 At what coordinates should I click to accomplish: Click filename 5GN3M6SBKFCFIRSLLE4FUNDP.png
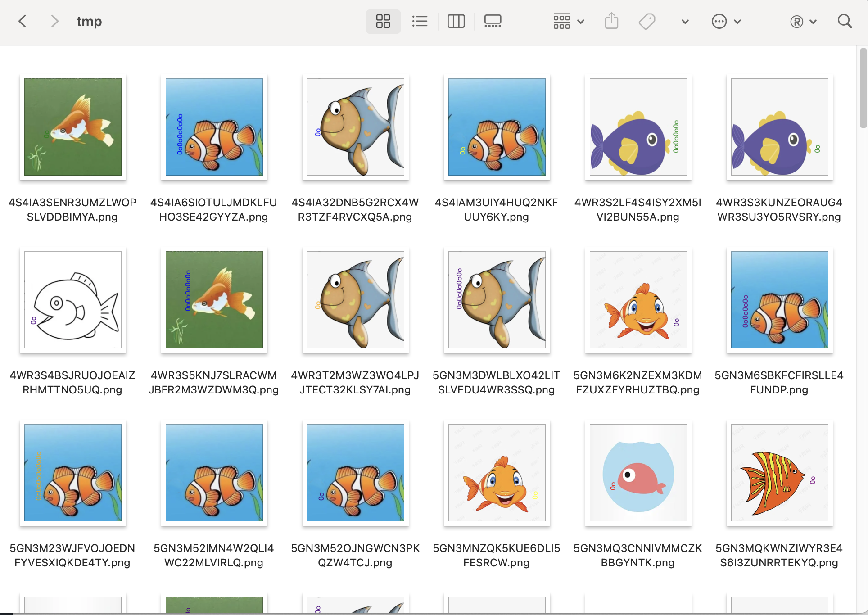pyautogui.click(x=779, y=383)
